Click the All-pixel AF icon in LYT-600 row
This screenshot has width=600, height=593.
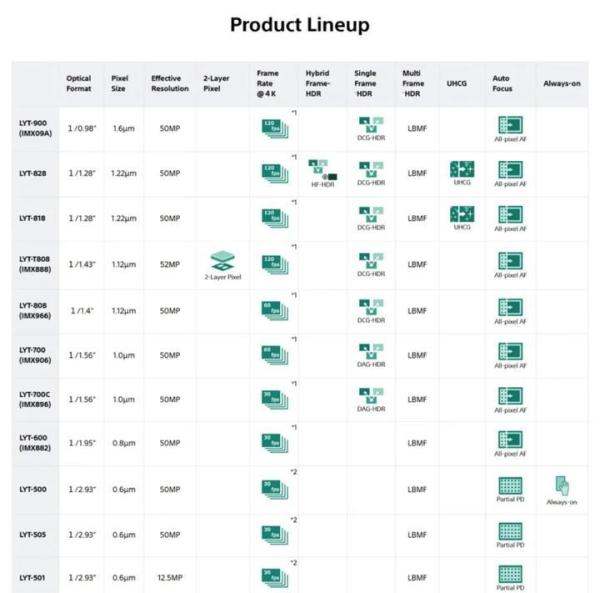point(510,439)
